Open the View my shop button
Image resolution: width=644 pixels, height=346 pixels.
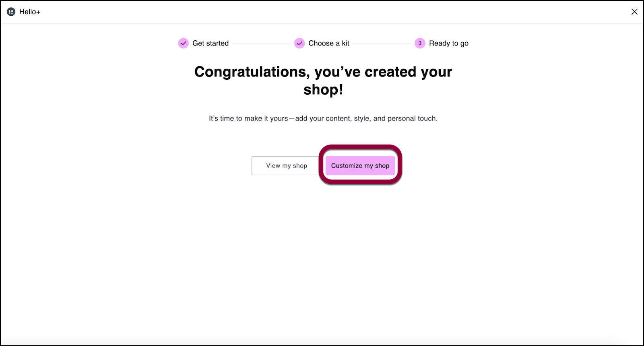pyautogui.click(x=287, y=166)
